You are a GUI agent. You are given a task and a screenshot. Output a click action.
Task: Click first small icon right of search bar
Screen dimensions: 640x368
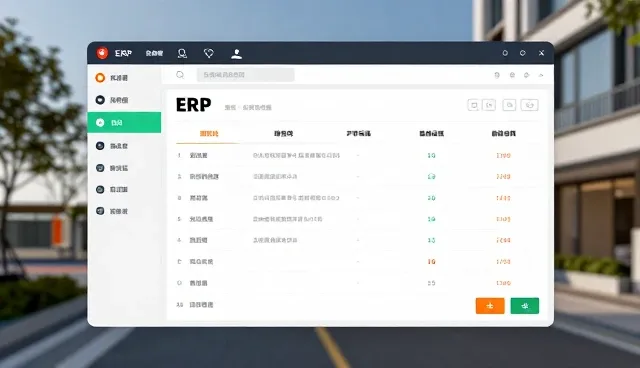tap(497, 75)
